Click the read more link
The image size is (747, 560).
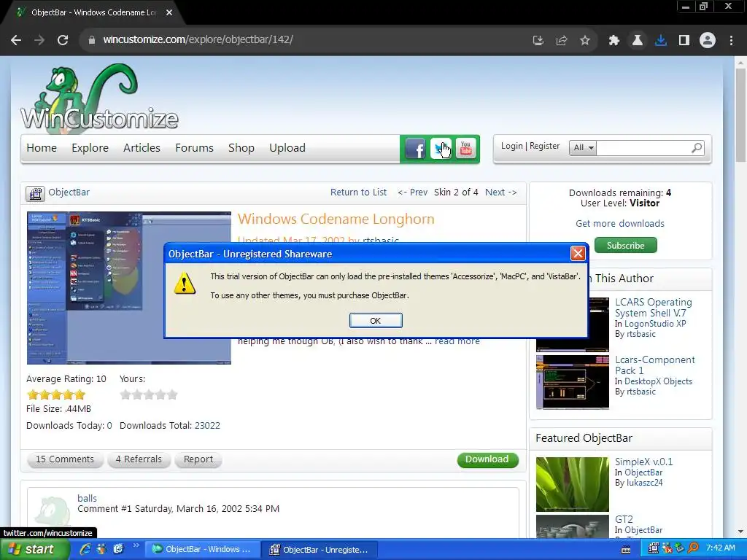coord(457,341)
